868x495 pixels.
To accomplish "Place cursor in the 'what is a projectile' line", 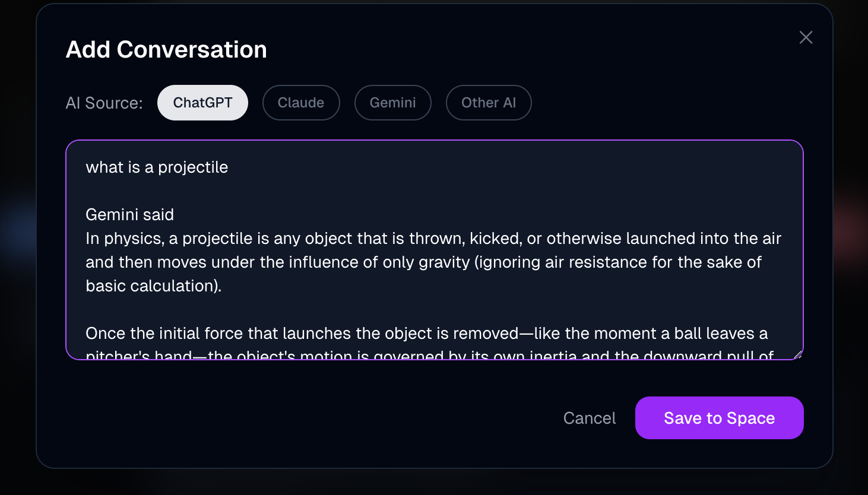I will (x=157, y=167).
